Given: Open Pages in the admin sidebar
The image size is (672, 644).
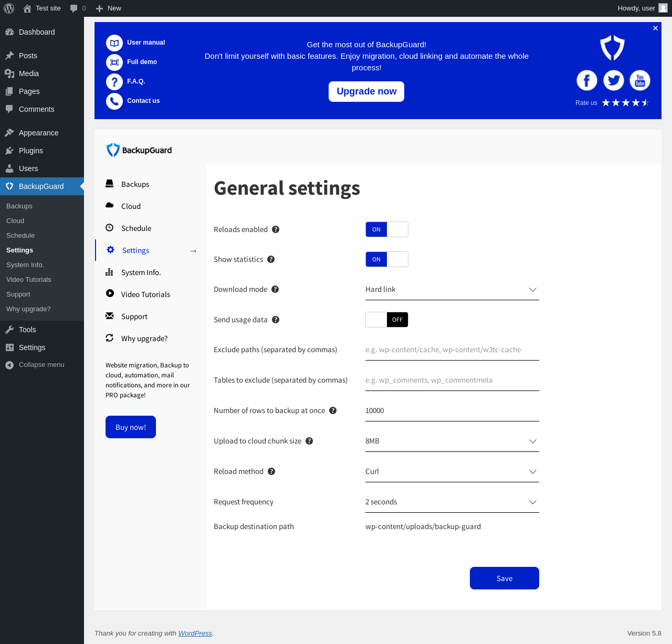Looking at the screenshot, I should point(42,91).
